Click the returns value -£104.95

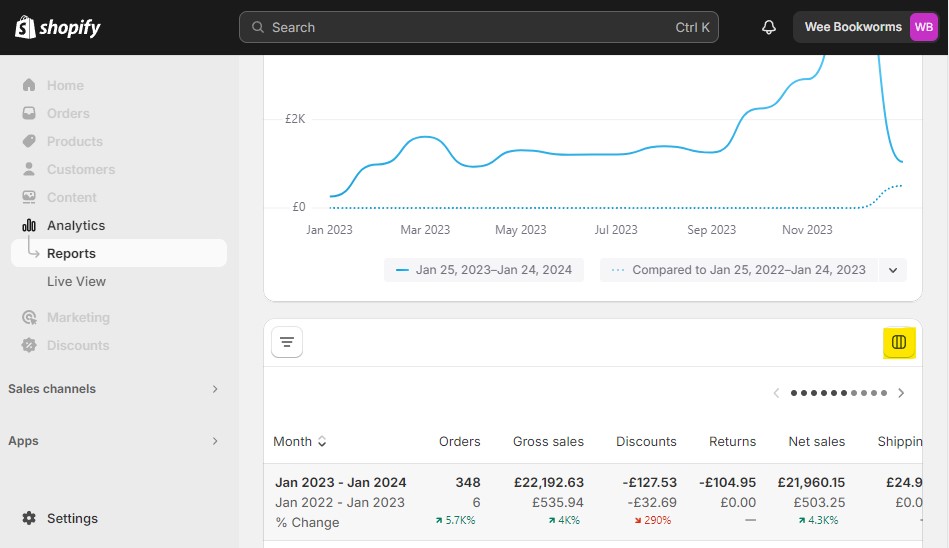pyautogui.click(x=727, y=483)
